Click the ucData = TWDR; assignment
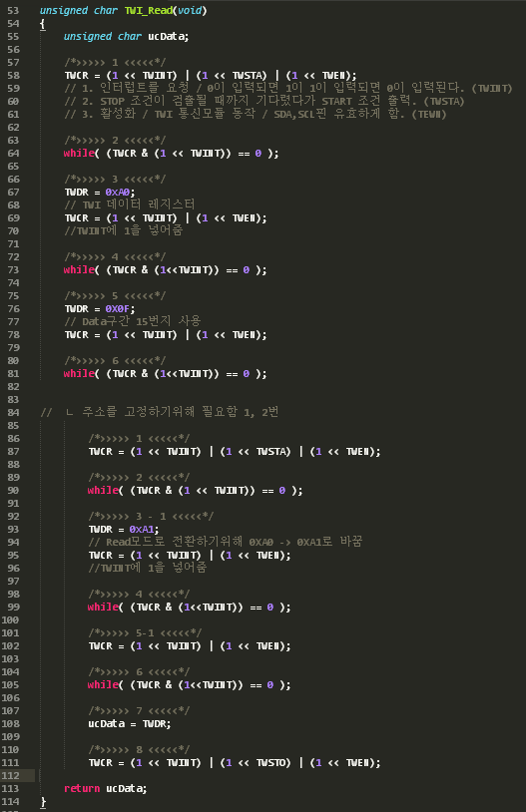 point(129,724)
